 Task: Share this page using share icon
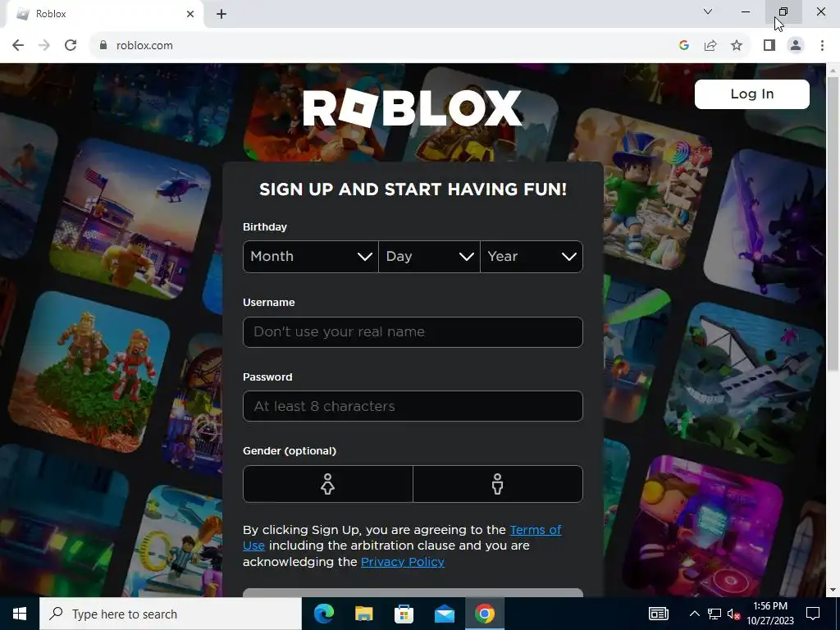pyautogui.click(x=710, y=46)
